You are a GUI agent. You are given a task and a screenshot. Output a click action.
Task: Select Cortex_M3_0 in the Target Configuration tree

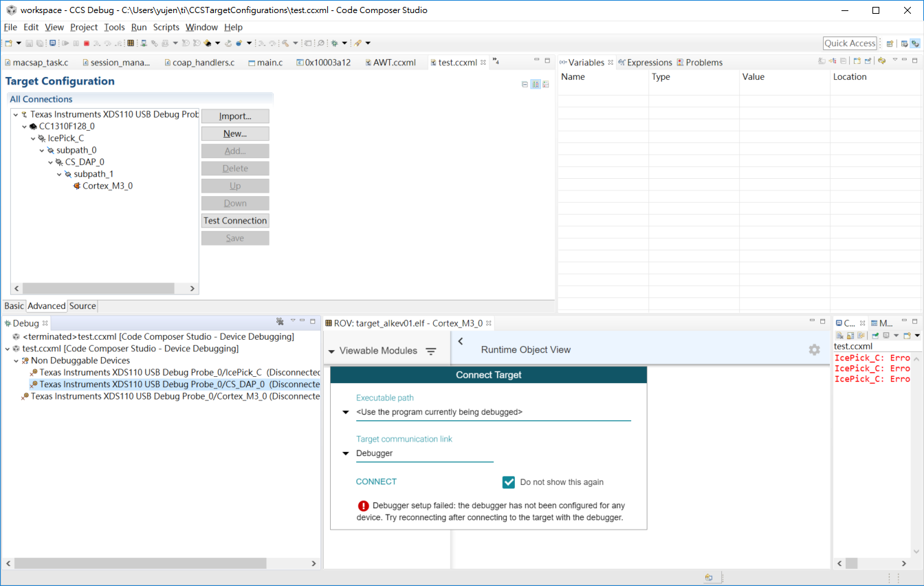click(107, 186)
